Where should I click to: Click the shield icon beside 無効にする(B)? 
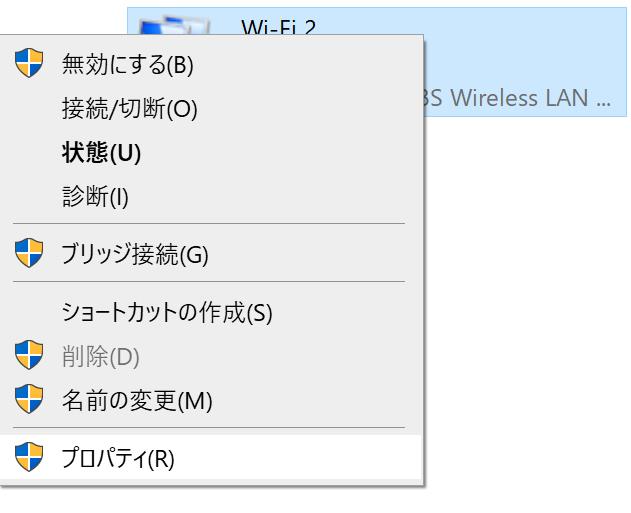pyautogui.click(x=29, y=65)
